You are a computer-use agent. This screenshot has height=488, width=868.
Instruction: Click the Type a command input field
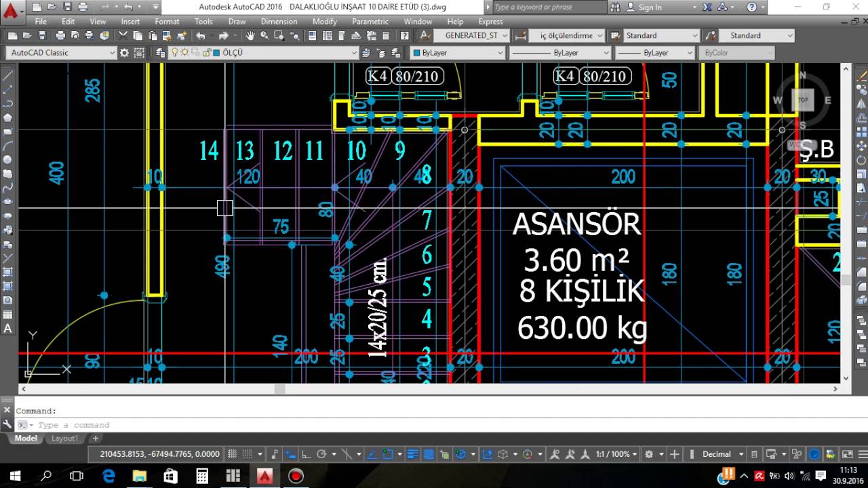coord(434,425)
